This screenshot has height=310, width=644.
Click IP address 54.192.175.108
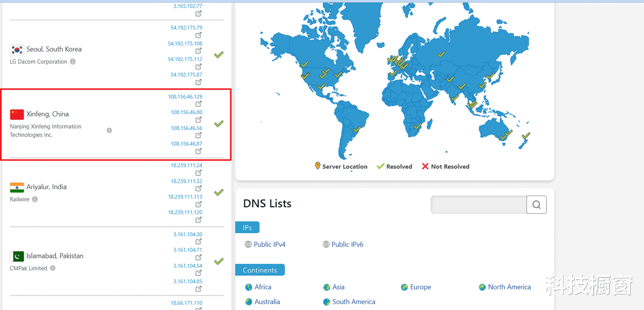185,44
